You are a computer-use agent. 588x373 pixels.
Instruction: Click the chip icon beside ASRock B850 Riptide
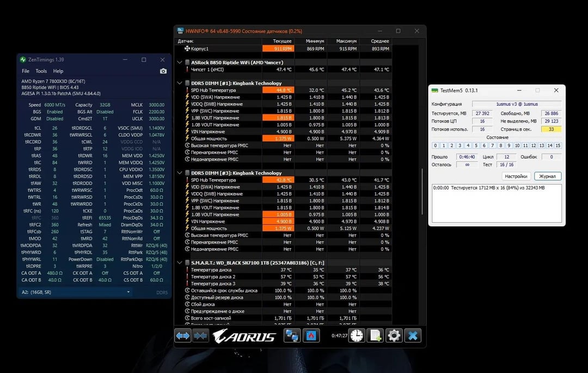[187, 62]
